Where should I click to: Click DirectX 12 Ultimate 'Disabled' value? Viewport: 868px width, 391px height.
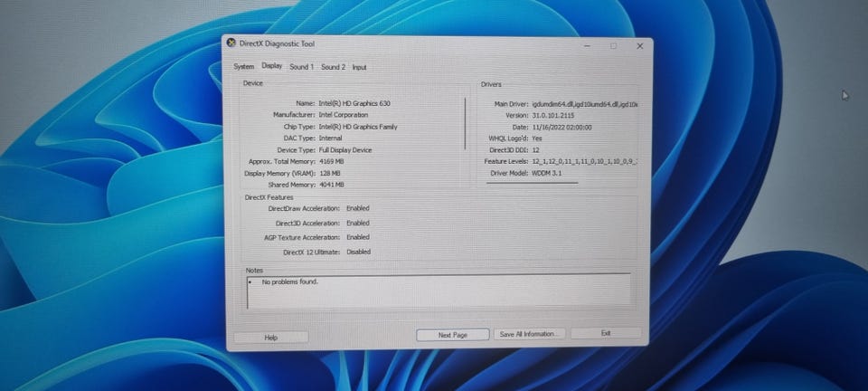(x=358, y=252)
